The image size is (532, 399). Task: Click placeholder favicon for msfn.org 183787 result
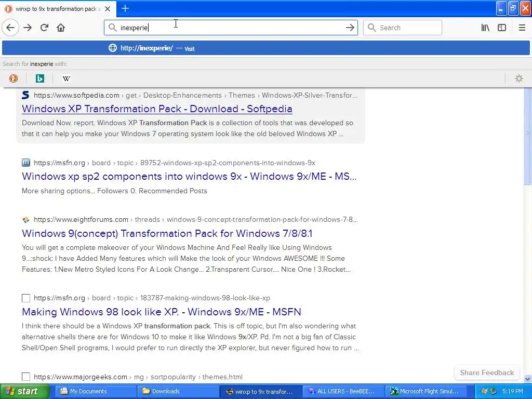26,298
